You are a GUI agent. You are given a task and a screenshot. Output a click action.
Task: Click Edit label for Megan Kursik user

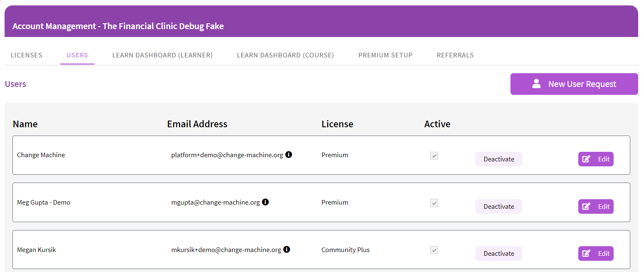[x=604, y=253]
